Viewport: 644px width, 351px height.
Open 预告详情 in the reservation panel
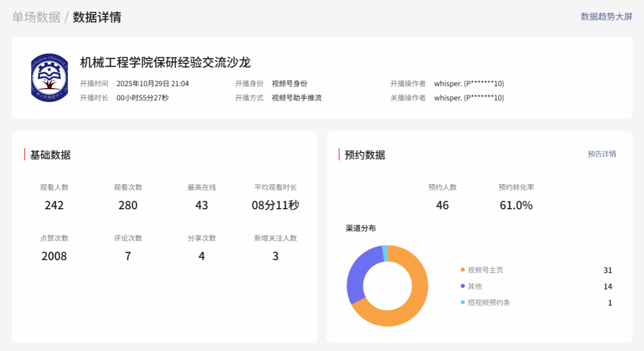coord(601,154)
